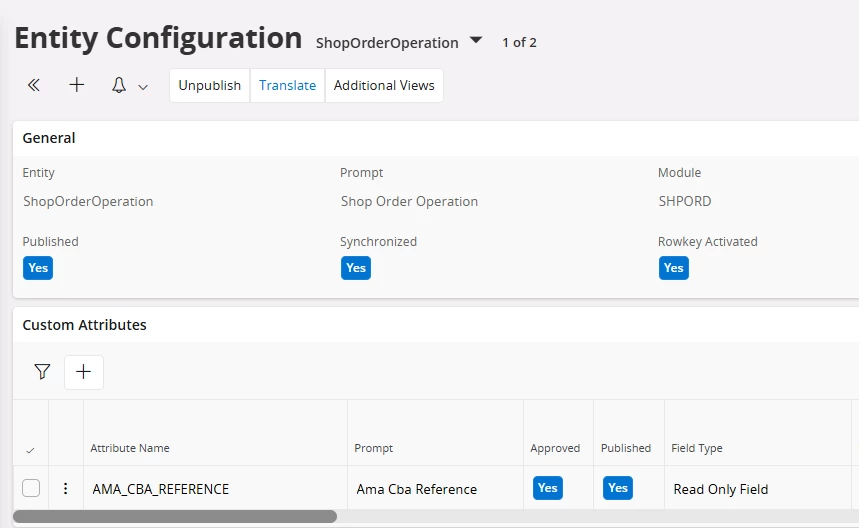Add a new custom attribute with plus button
Screen dimensions: 859x528
pyautogui.click(x=84, y=372)
